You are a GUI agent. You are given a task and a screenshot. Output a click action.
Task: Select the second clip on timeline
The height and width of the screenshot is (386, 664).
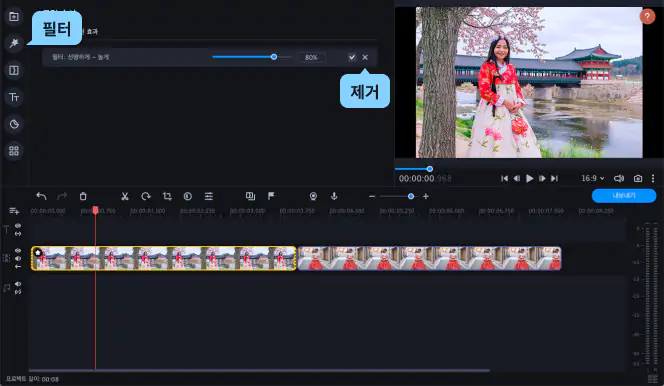(x=429, y=258)
